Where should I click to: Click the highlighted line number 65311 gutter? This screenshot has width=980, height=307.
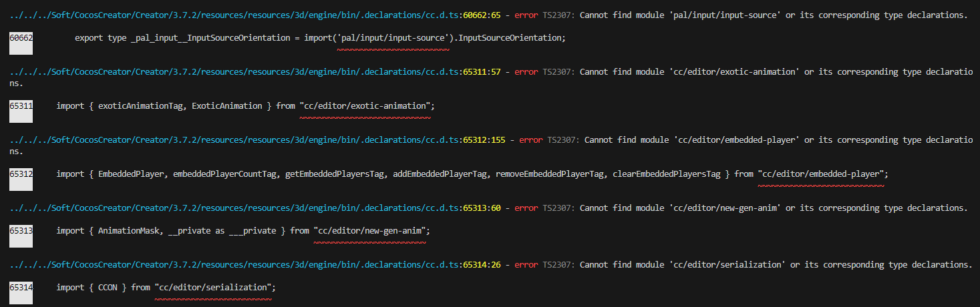pyautogui.click(x=21, y=112)
